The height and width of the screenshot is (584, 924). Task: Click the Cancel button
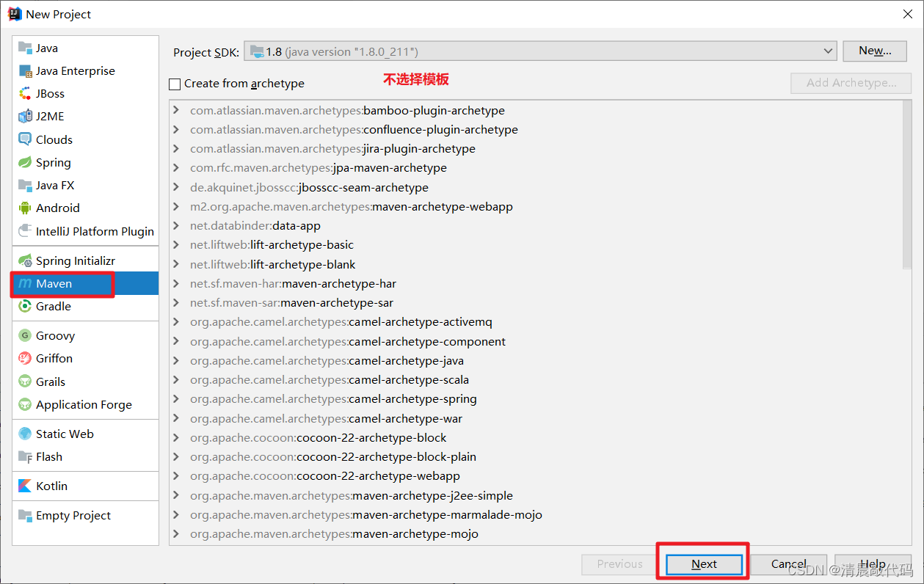[x=789, y=563]
